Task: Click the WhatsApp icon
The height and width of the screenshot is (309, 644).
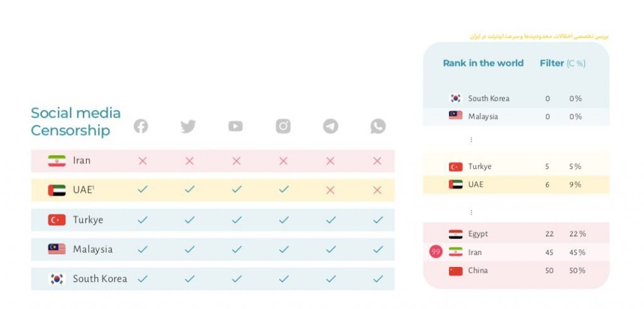Action: (x=378, y=126)
